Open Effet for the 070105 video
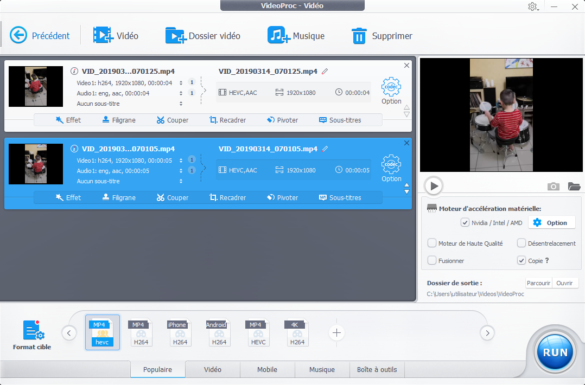The width and height of the screenshot is (585, 385). [x=68, y=198]
